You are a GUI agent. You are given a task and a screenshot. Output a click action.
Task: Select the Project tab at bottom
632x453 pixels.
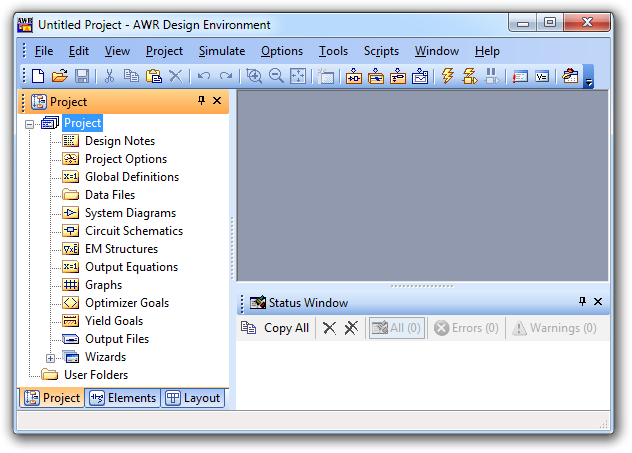tap(52, 398)
